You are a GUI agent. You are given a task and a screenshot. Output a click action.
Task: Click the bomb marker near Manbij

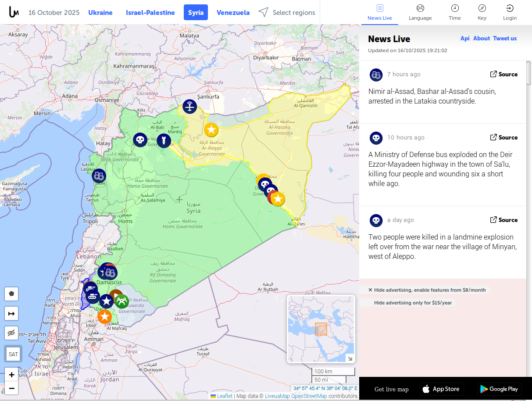pos(164,140)
